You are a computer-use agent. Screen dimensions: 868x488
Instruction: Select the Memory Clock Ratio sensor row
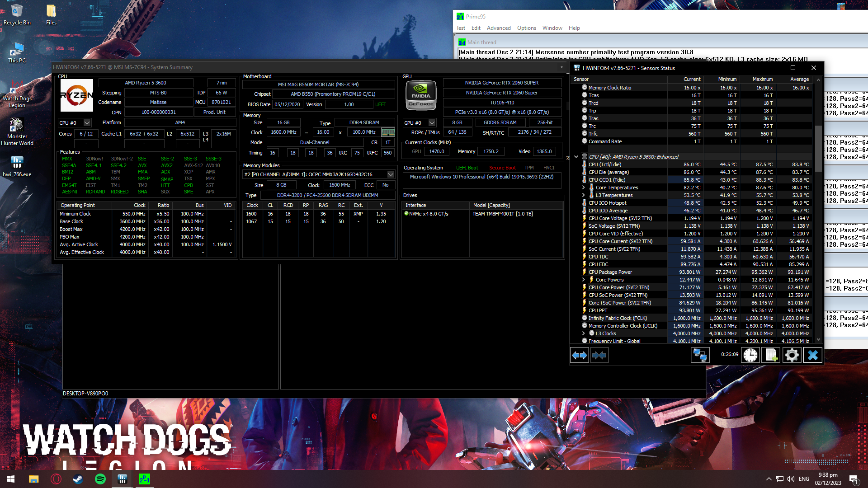[x=692, y=88]
